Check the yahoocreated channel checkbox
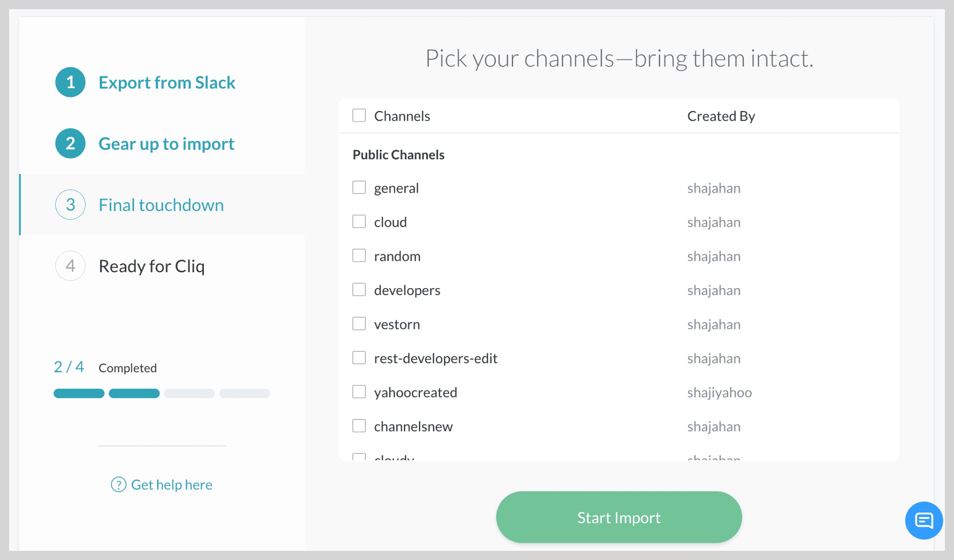This screenshot has width=954, height=560. click(359, 392)
